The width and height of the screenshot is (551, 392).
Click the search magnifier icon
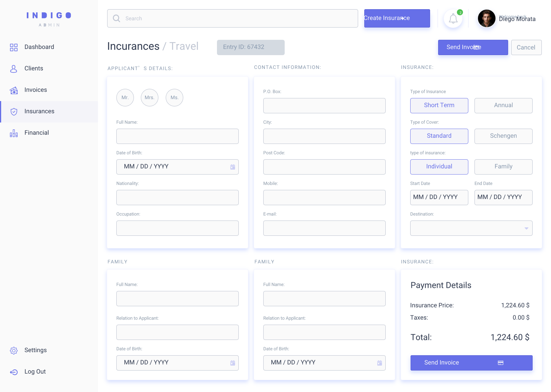(x=116, y=18)
